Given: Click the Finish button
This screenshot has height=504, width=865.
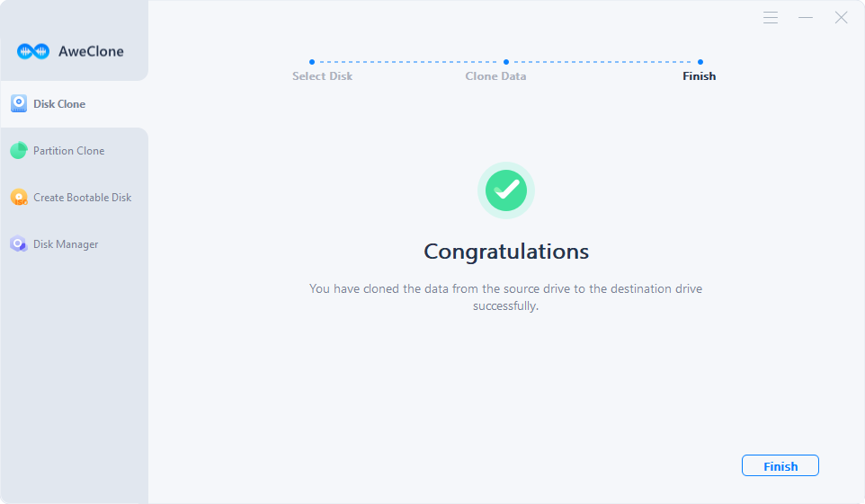Looking at the screenshot, I should pos(780,466).
